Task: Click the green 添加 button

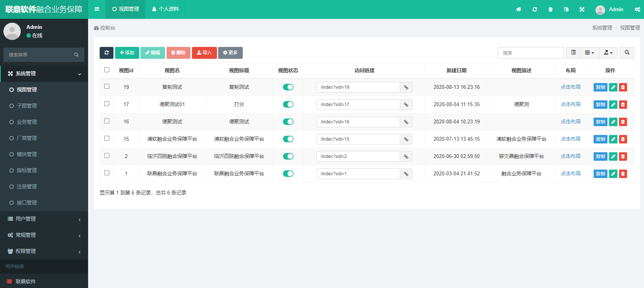Action: [x=127, y=53]
